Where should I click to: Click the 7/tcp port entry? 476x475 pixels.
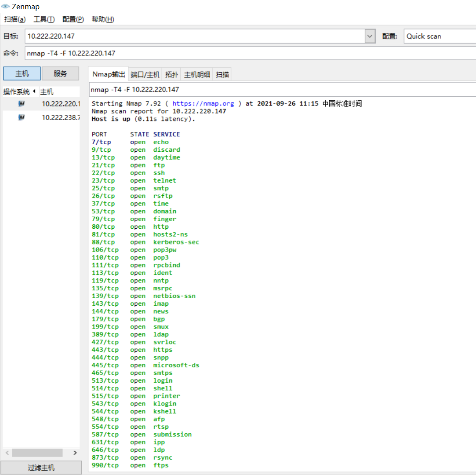(102, 142)
